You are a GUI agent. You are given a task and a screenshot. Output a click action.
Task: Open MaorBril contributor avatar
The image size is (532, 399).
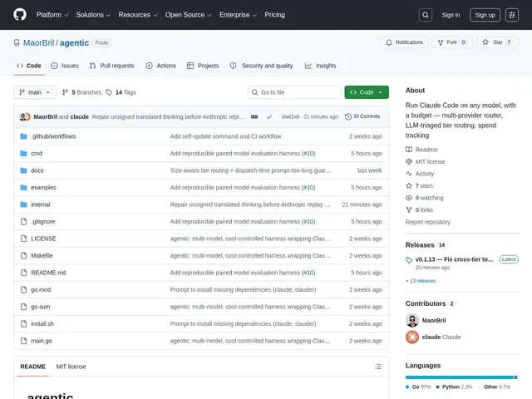[412, 320]
